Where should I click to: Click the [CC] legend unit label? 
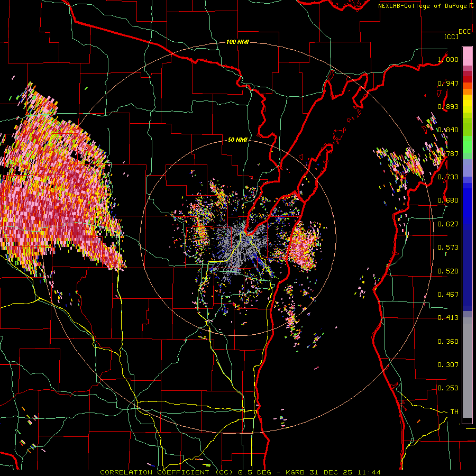[x=451, y=36]
